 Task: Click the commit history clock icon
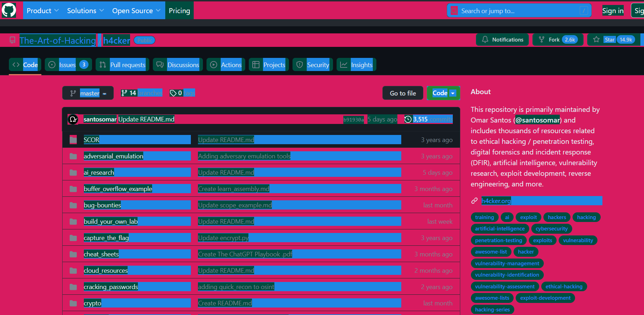coord(408,119)
